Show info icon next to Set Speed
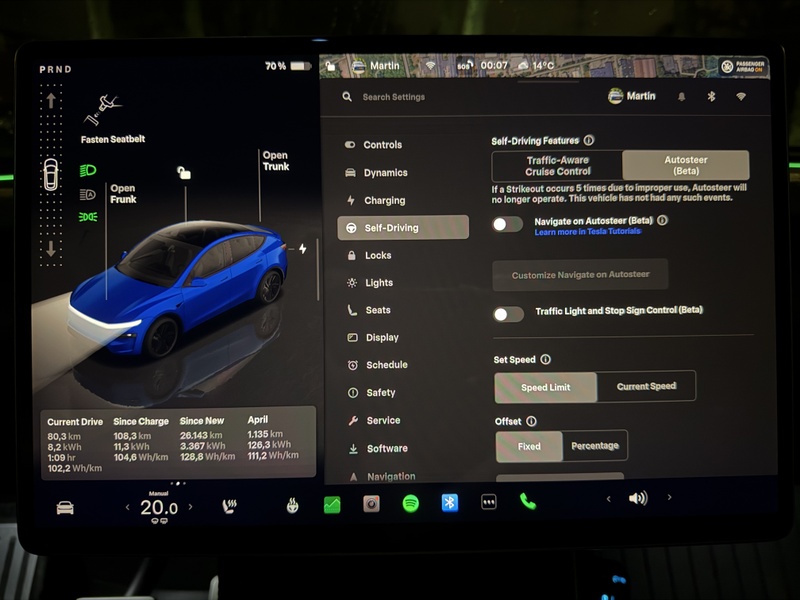Screen dimensions: 800x600 [x=545, y=359]
